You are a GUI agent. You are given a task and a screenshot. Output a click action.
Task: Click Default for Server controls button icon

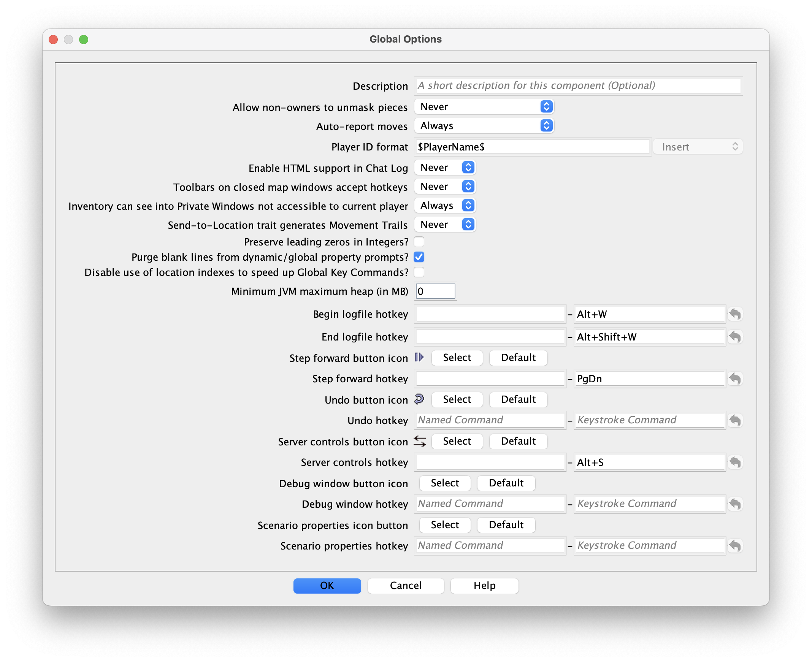pos(518,441)
